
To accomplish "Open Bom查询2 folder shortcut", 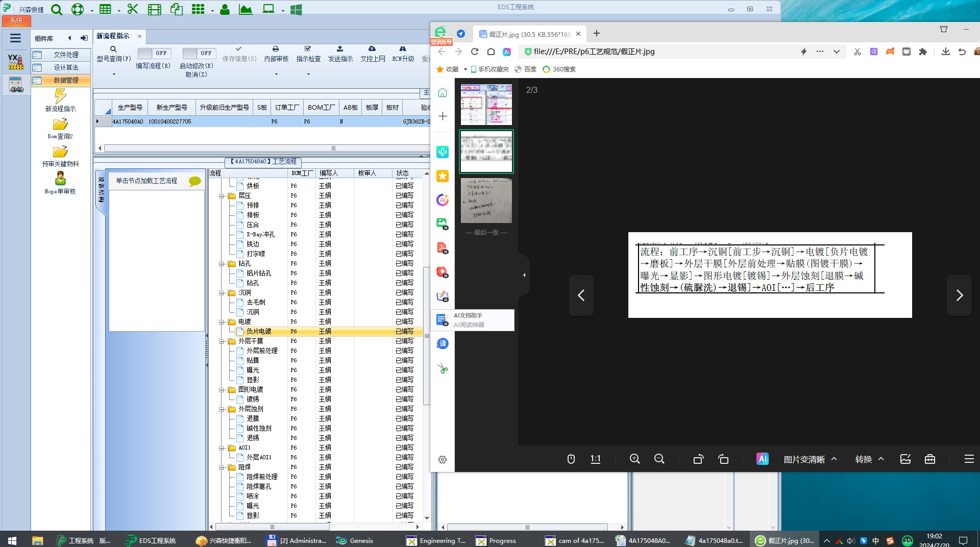I will (x=60, y=129).
